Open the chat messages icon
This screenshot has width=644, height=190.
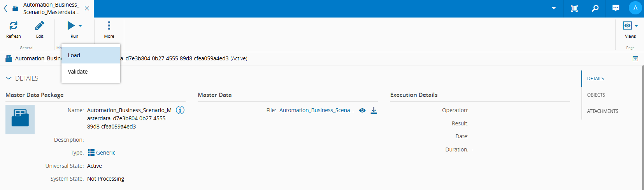click(x=616, y=8)
